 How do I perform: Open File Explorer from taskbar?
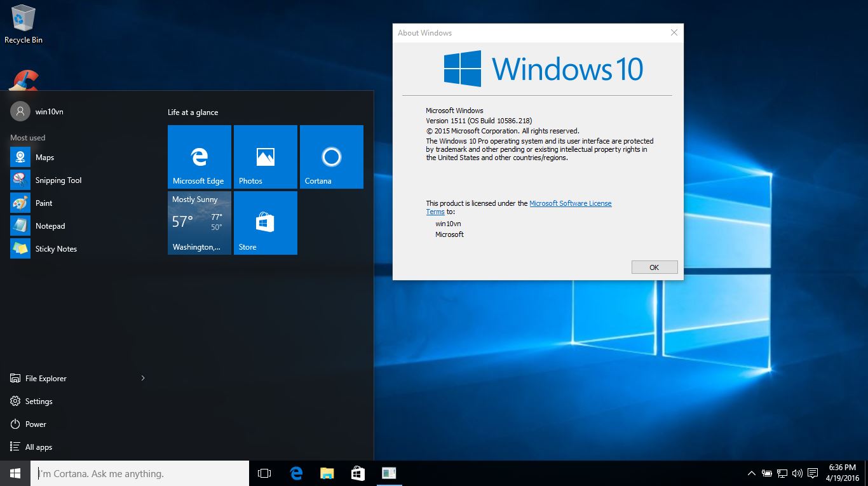327,473
